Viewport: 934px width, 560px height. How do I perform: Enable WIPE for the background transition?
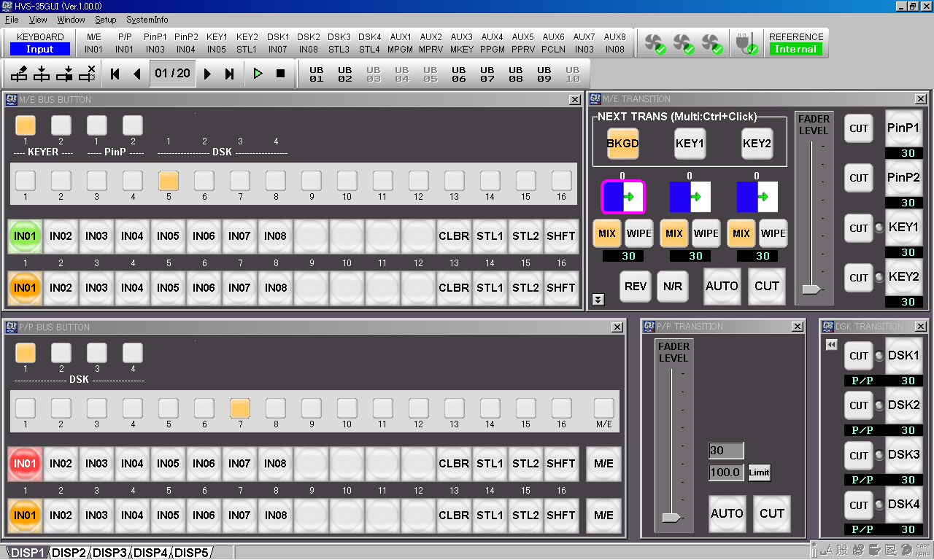[x=639, y=234]
